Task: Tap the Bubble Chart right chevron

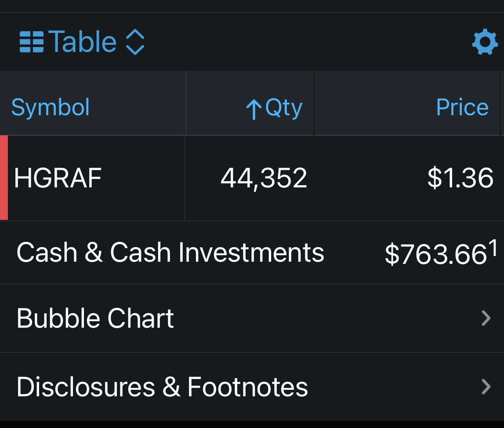Action: coord(486,318)
